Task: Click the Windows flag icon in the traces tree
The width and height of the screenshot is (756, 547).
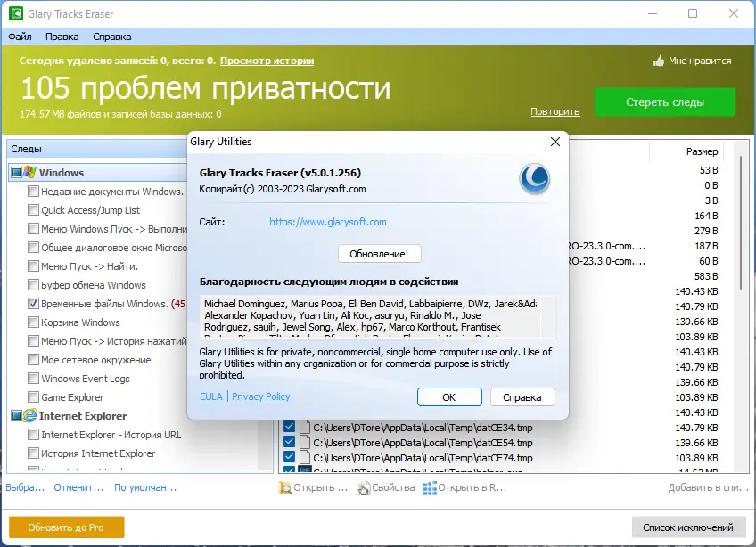Action: (x=30, y=172)
